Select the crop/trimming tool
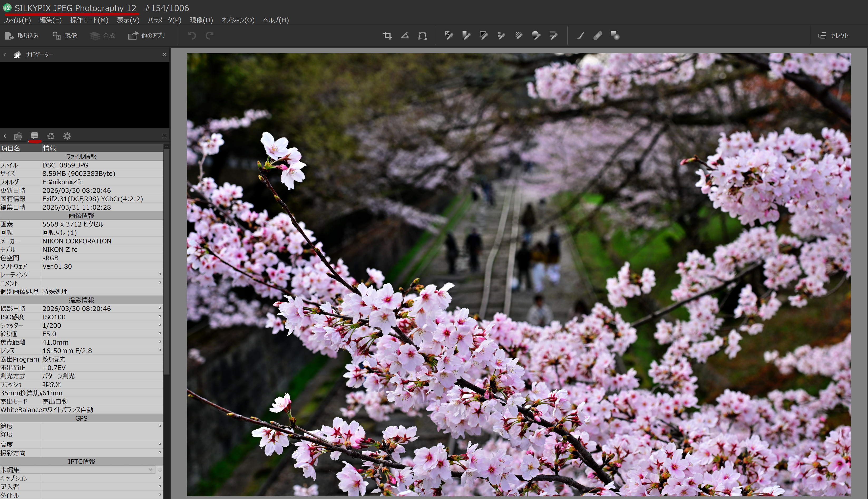 387,36
